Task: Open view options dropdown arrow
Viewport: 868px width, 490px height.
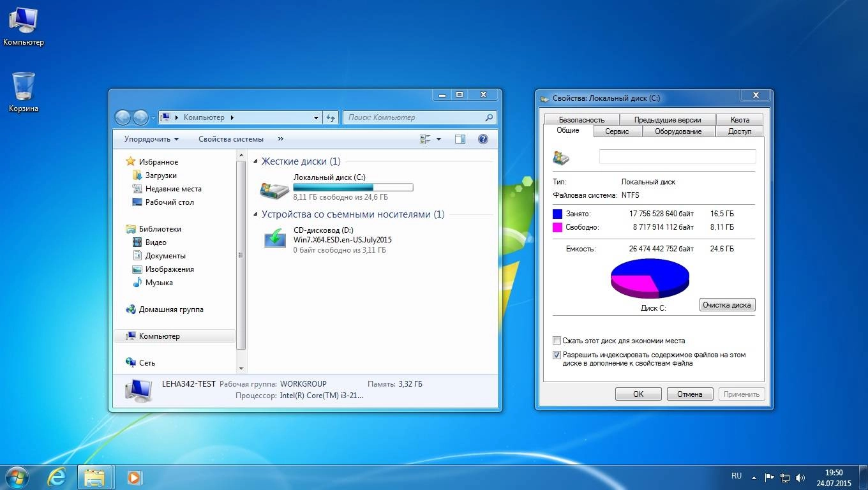Action: pos(439,139)
